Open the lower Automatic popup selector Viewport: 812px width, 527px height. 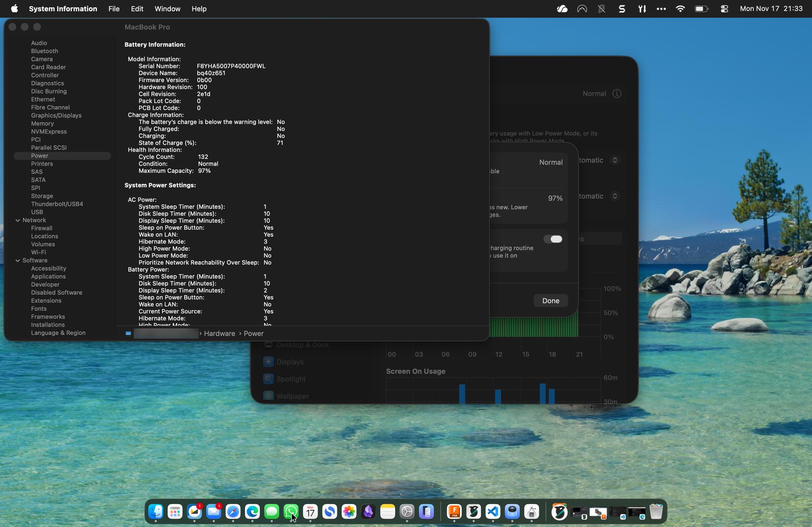tap(615, 196)
